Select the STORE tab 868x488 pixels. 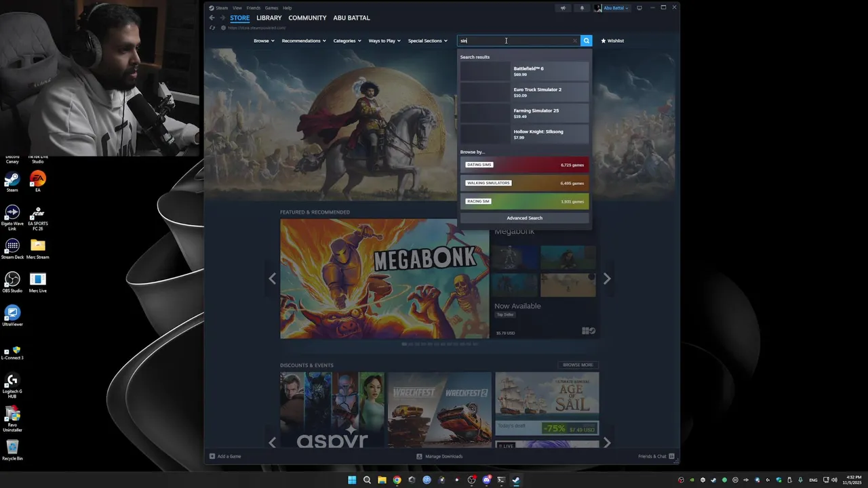point(239,18)
